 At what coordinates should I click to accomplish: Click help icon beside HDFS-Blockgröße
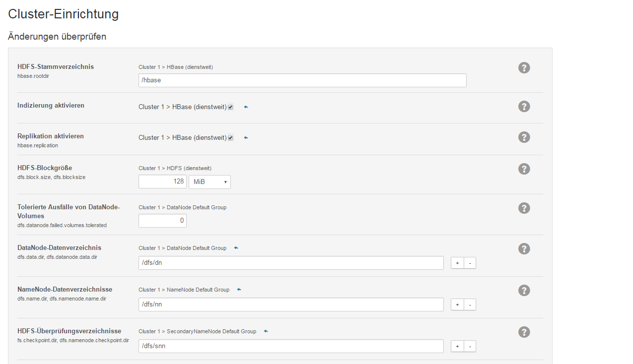pyautogui.click(x=524, y=169)
